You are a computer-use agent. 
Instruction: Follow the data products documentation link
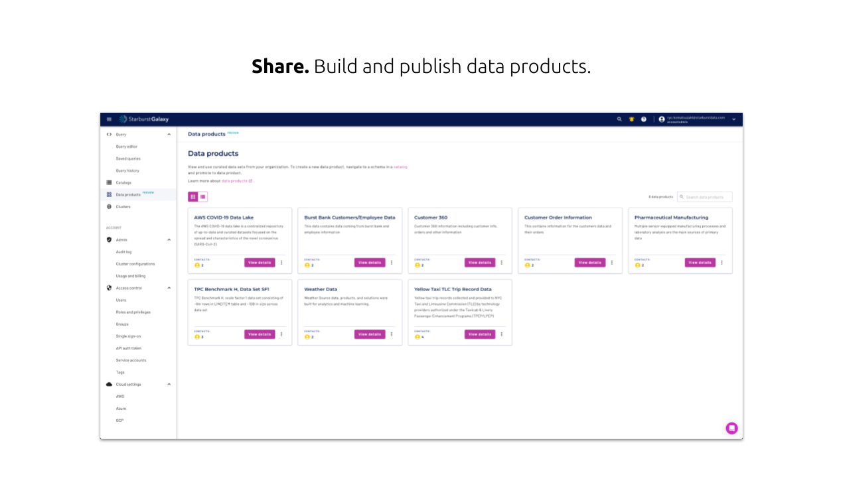tap(237, 181)
